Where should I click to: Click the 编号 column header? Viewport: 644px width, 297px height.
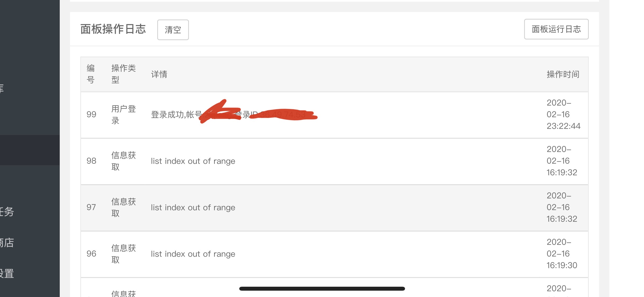coord(91,74)
